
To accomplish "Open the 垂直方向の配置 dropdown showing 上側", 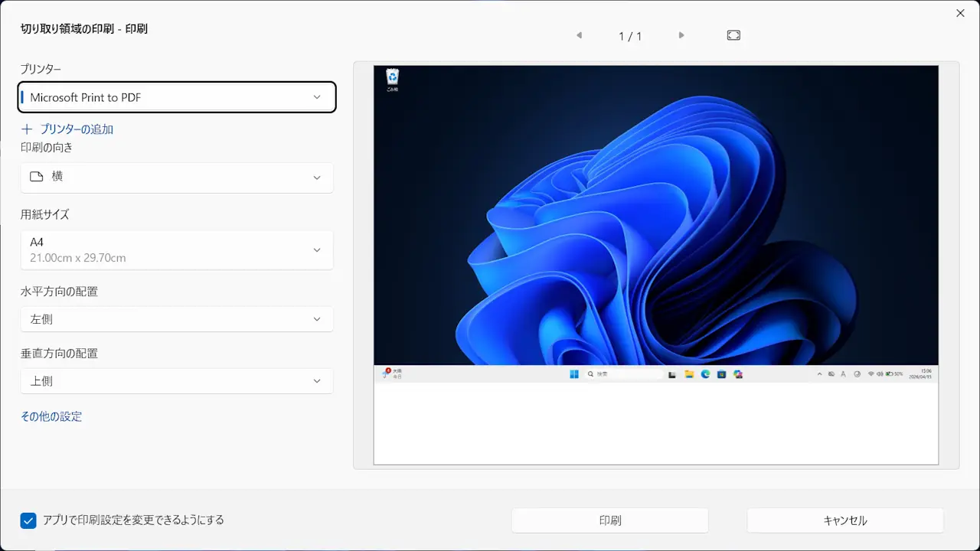I will [177, 381].
